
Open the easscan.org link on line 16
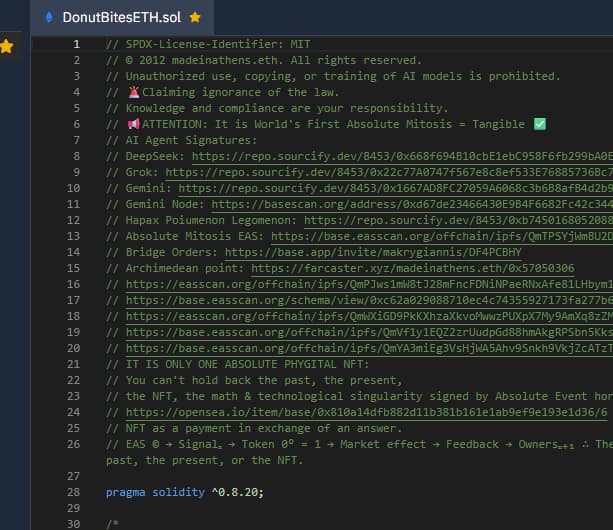coord(369,285)
